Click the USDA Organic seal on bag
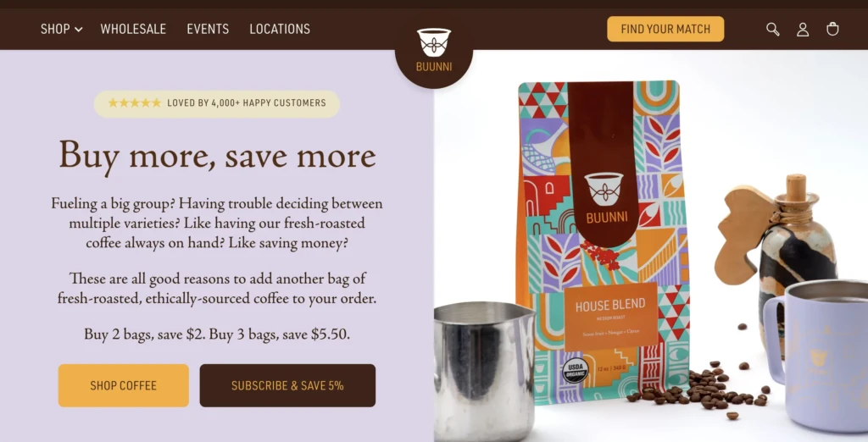Image resolution: width=868 pixels, height=442 pixels. pos(576,370)
